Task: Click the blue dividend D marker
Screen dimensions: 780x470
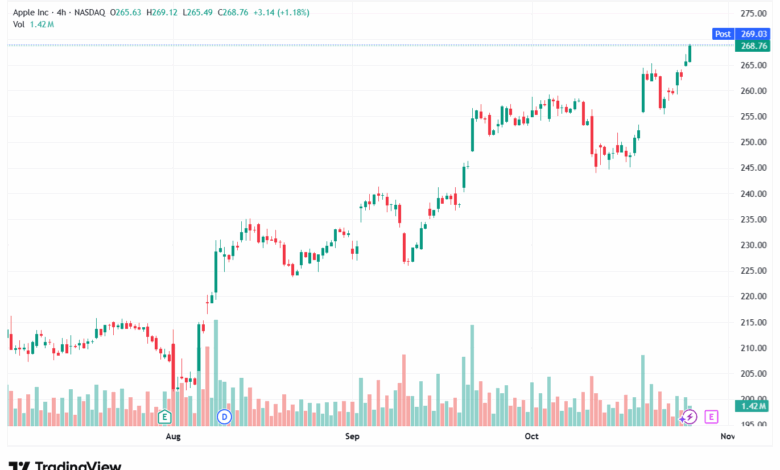Action: click(x=224, y=415)
